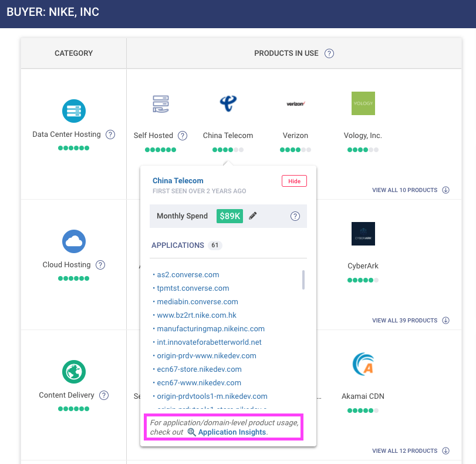Click the Verizon logo

click(x=295, y=103)
